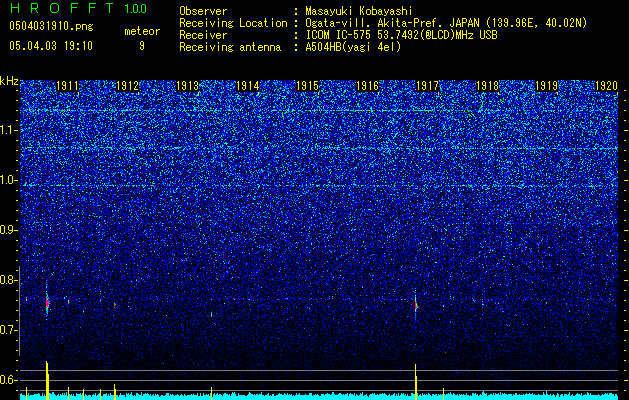Click the 0.6 kHz axis label

pyautogui.click(x=9, y=380)
